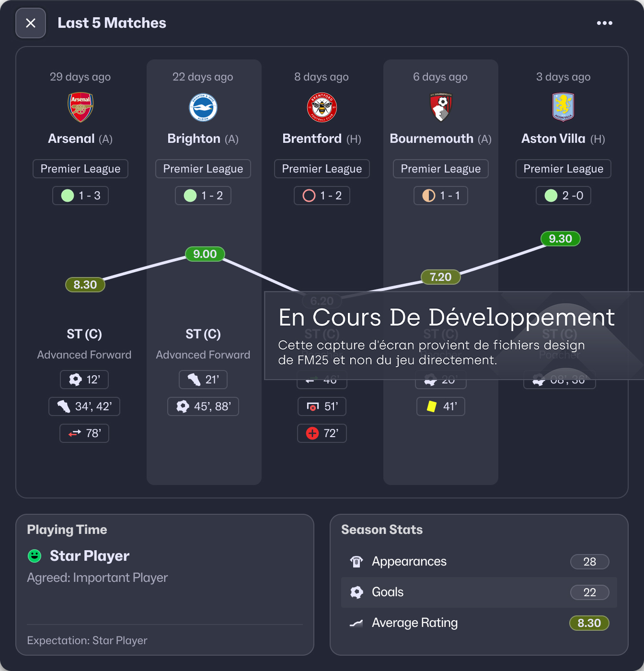Select the Appearances row in Season Stats

[479, 562]
